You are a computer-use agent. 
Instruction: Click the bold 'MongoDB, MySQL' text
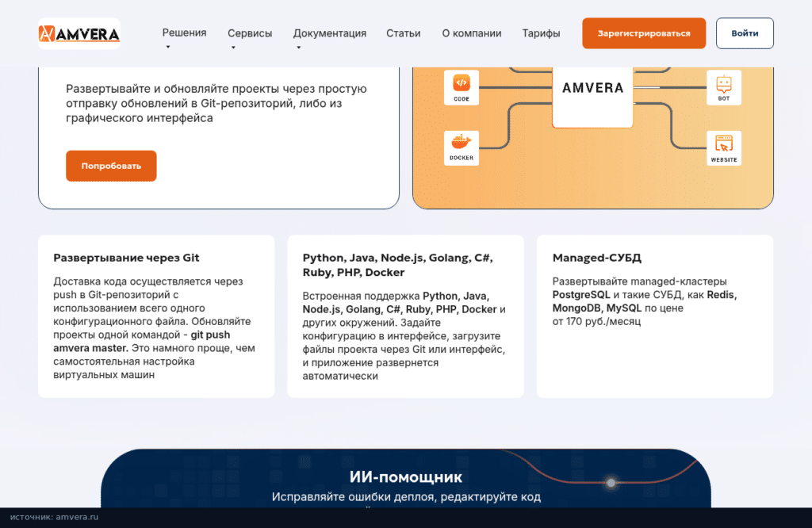coord(596,308)
